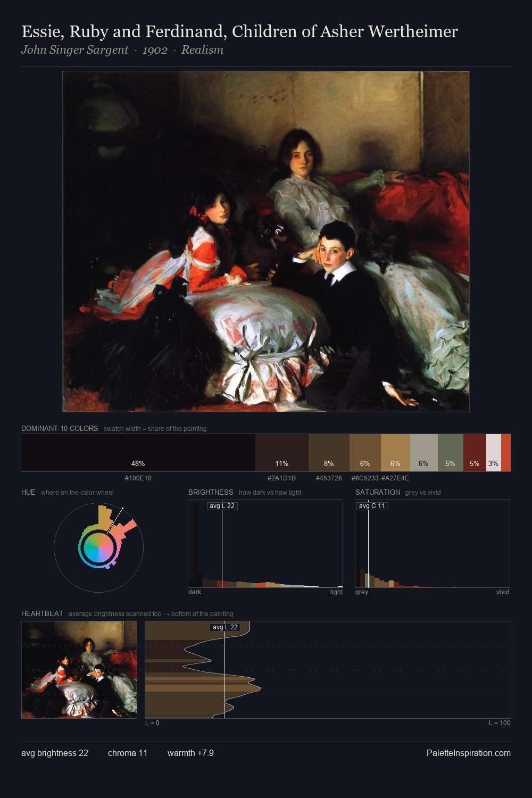
Task: Click the 'grey' axis label
Action: (362, 592)
